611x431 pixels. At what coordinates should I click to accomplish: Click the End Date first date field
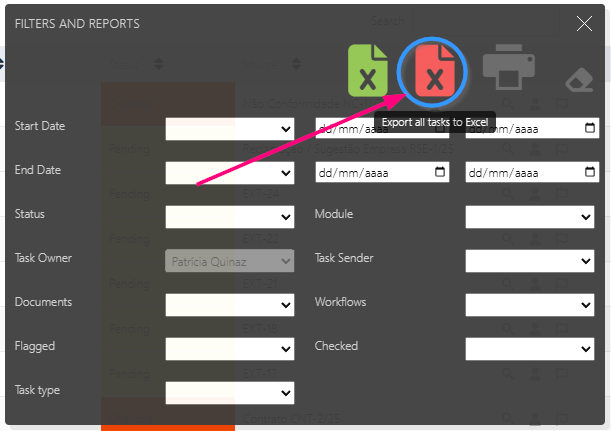tap(382, 172)
